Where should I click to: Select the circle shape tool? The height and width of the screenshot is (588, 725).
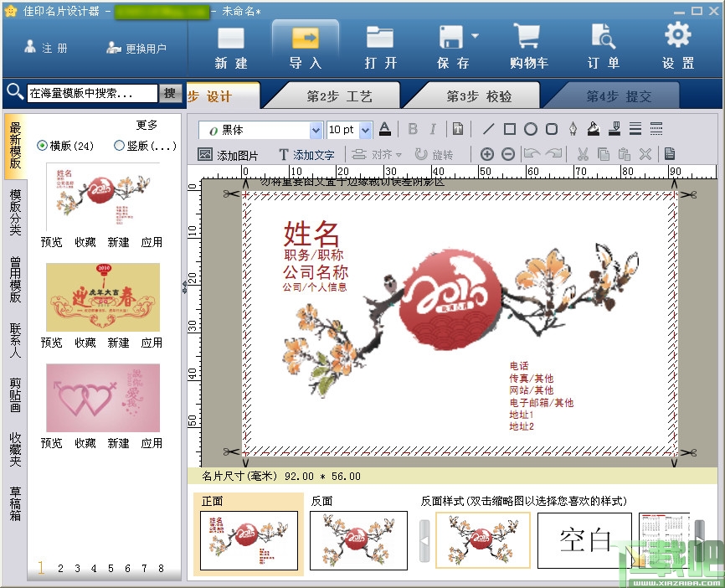point(530,129)
